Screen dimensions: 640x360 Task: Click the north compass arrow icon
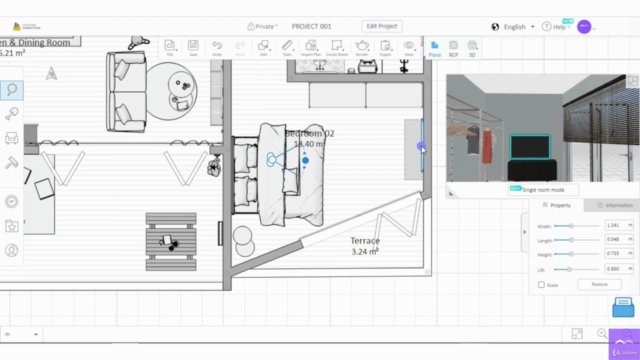[51, 73]
